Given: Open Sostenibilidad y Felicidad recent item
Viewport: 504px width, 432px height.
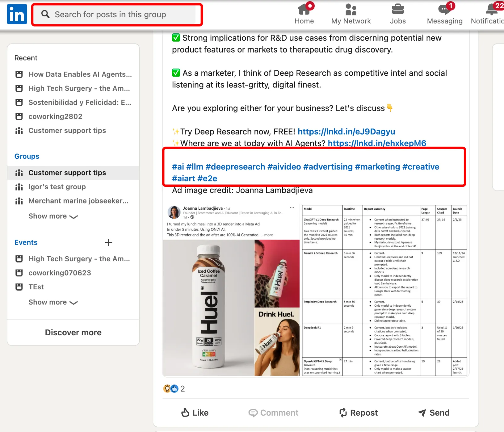Looking at the screenshot, I should pos(80,102).
